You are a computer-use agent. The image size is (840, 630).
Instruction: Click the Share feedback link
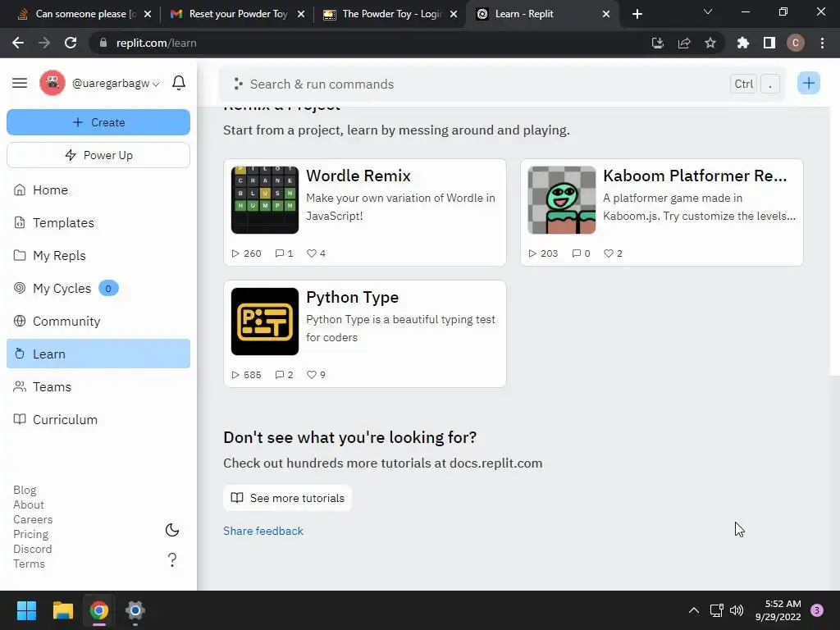click(263, 531)
